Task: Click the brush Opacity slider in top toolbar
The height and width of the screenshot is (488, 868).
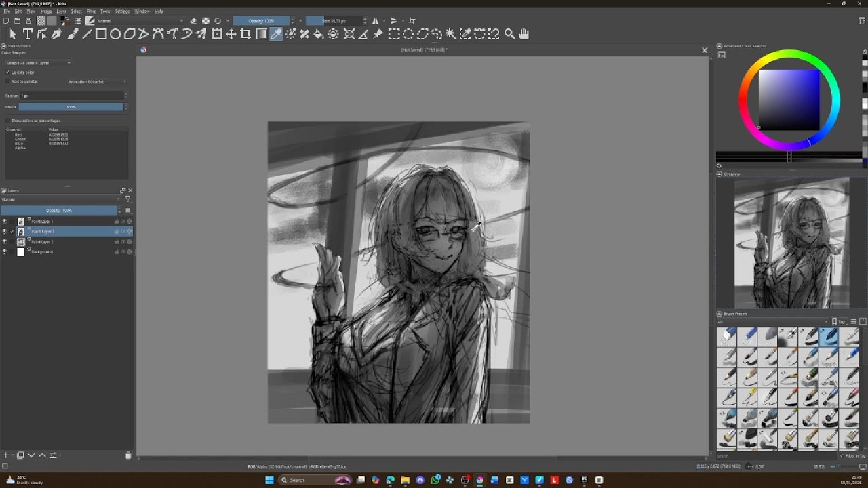Action: [x=262, y=21]
